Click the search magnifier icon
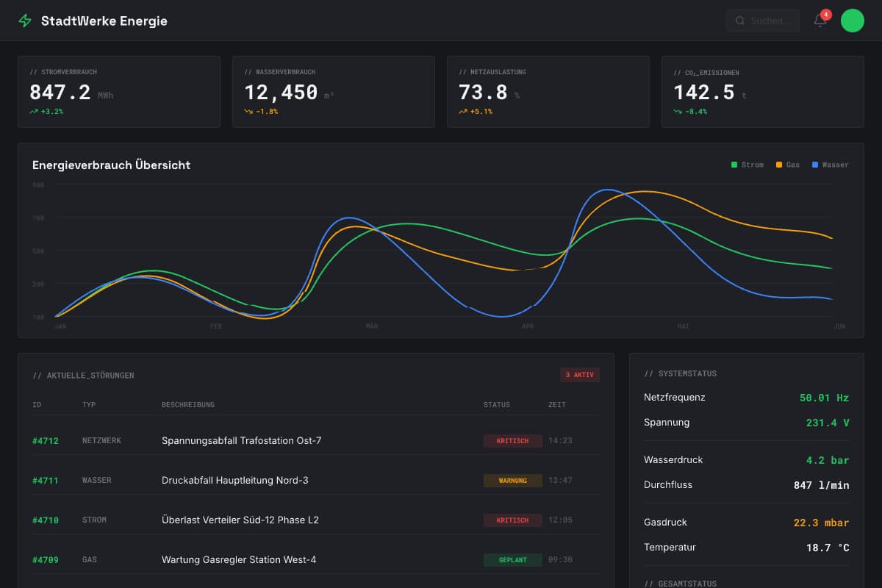Viewport: 882px width, 588px height. [740, 21]
